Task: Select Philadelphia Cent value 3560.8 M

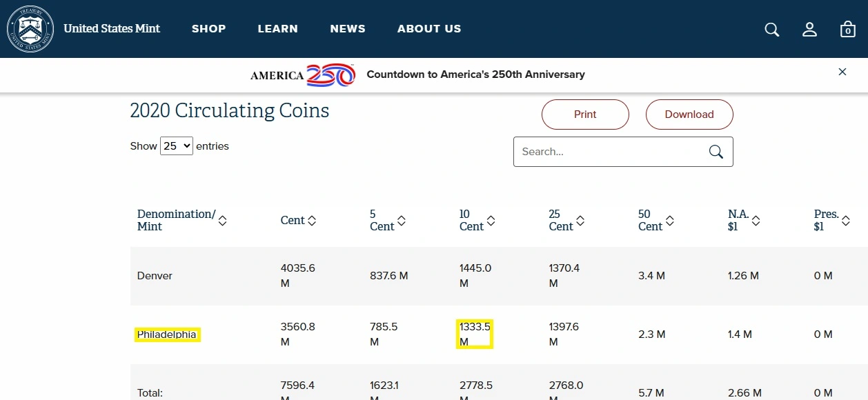Action: point(298,334)
